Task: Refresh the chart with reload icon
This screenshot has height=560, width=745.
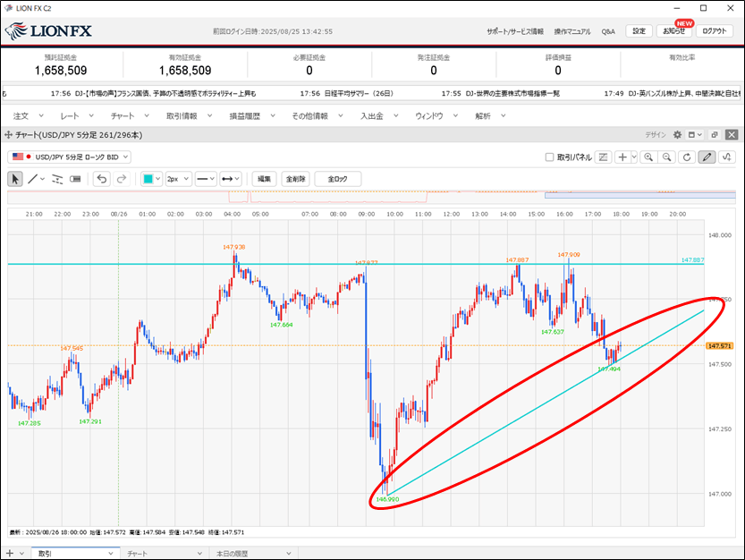Action: click(x=687, y=157)
